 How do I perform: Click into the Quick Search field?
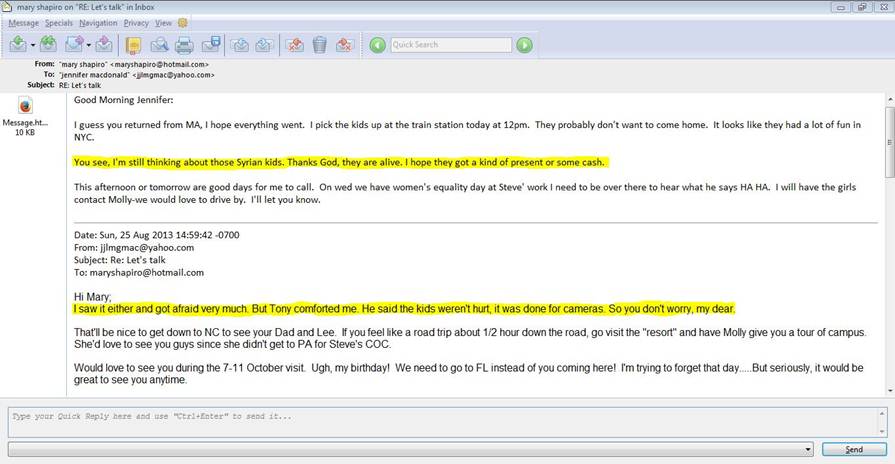450,45
